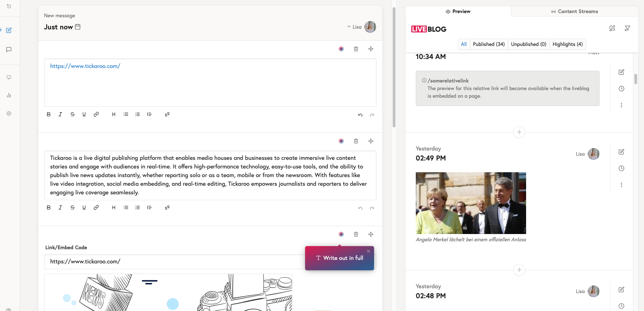
Task: Open more options for 10:34 AM post
Action: click(622, 105)
